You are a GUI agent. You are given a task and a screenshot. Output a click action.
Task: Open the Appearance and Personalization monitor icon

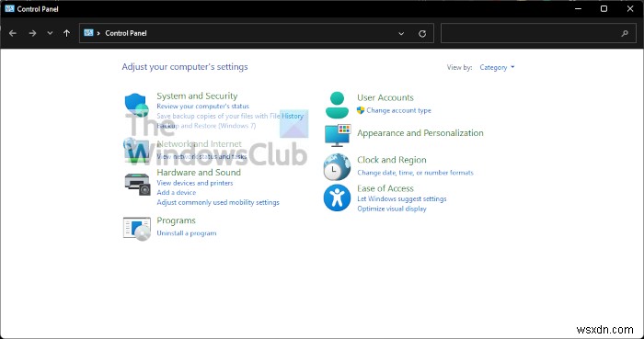click(x=338, y=135)
